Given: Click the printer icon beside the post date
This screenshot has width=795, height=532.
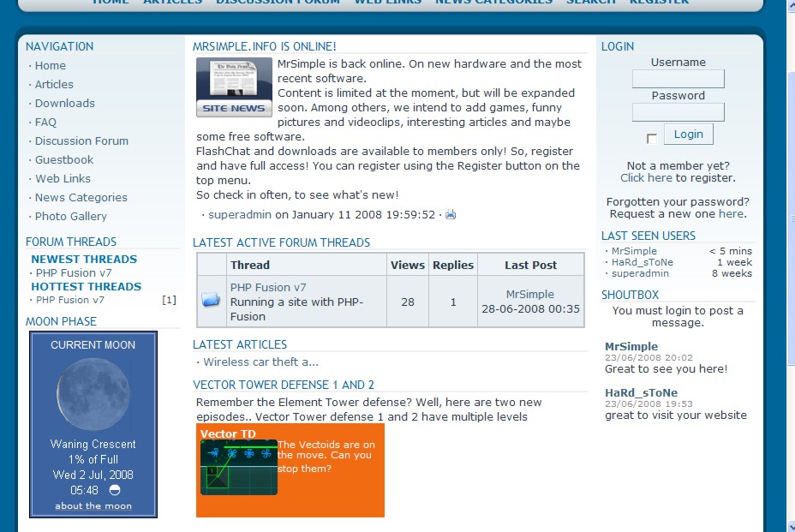Looking at the screenshot, I should tap(451, 215).
